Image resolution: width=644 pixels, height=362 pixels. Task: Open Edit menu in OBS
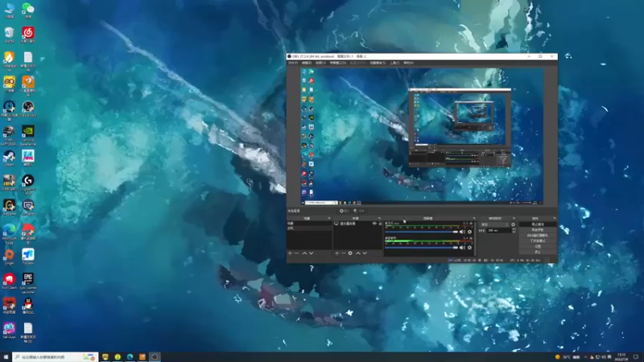[307, 63]
